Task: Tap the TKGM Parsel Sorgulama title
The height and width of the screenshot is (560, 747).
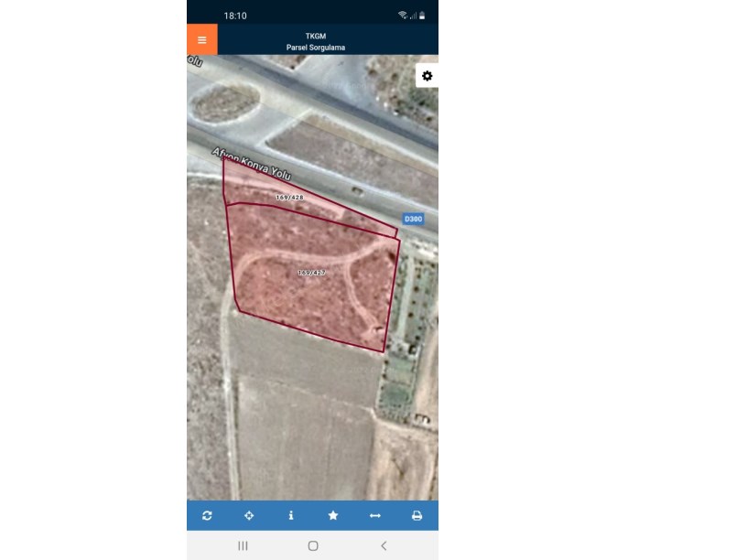Action: pyautogui.click(x=316, y=41)
